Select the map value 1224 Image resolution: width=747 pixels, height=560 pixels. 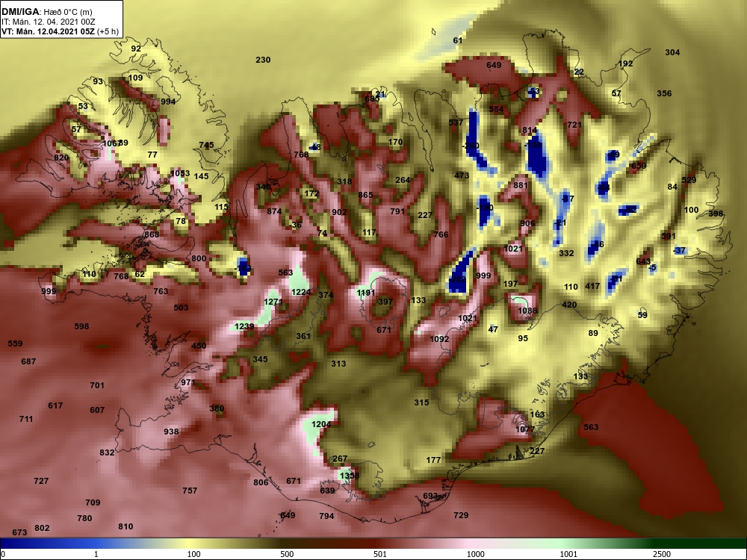(x=300, y=293)
